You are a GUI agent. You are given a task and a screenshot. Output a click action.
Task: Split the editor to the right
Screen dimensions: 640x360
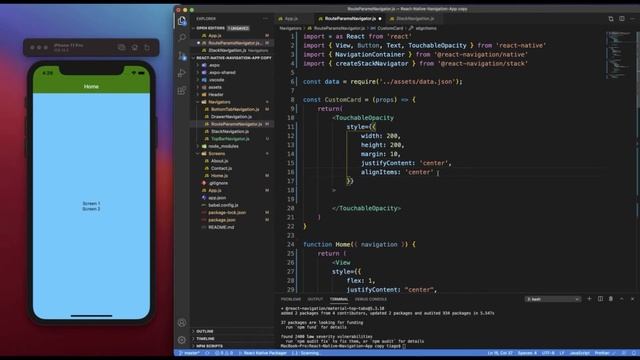pos(622,19)
